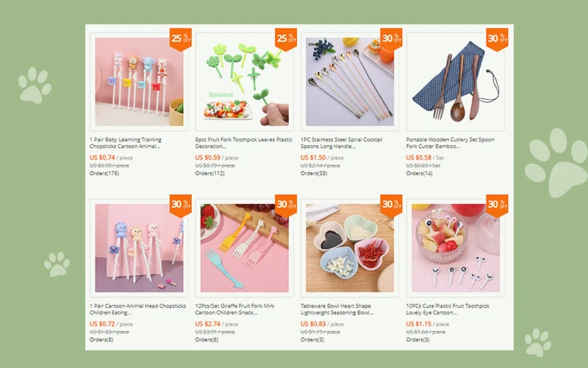The image size is (588, 368).
Task: Open the Wooden Cutlery Set product image
Action: coord(456,82)
